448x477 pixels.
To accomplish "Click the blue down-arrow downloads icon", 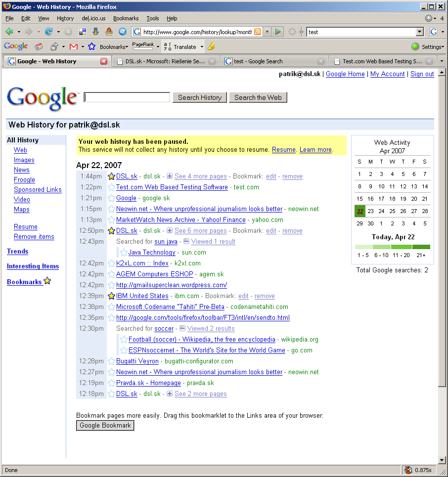I will [x=95, y=32].
